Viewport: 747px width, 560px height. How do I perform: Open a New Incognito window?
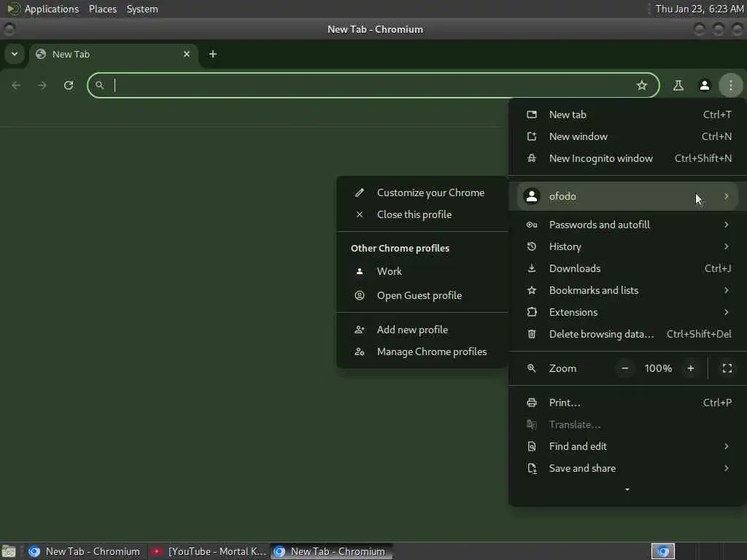coord(628,158)
